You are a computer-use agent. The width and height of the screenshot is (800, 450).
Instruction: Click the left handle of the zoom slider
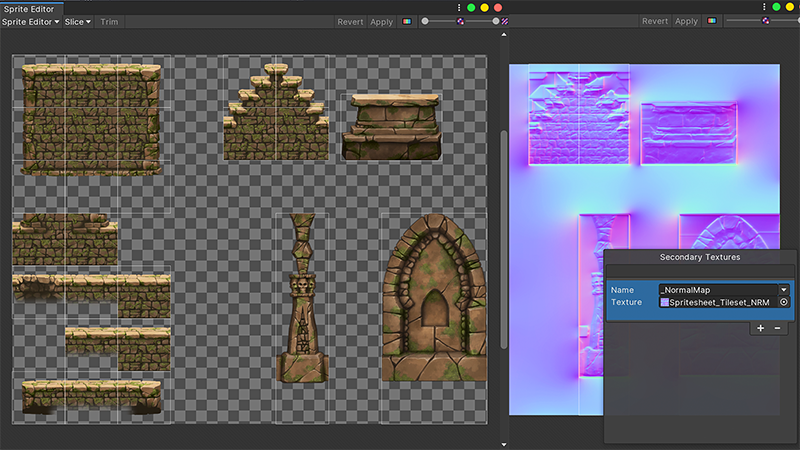425,21
